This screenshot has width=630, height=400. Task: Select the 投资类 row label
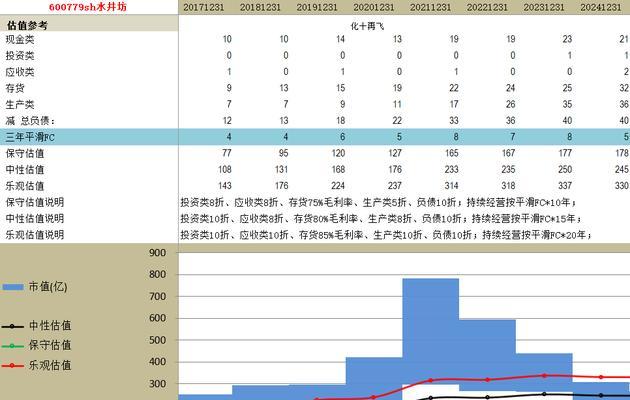coord(20,55)
